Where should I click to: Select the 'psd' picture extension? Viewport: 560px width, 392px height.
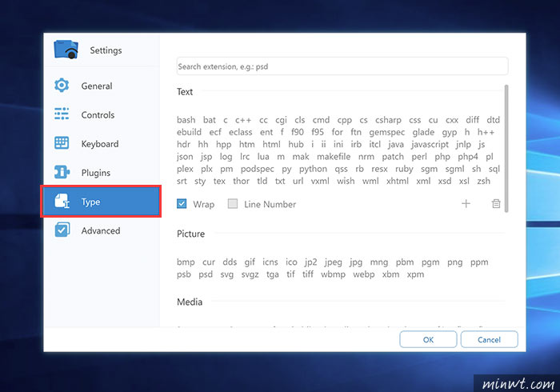[206, 274]
